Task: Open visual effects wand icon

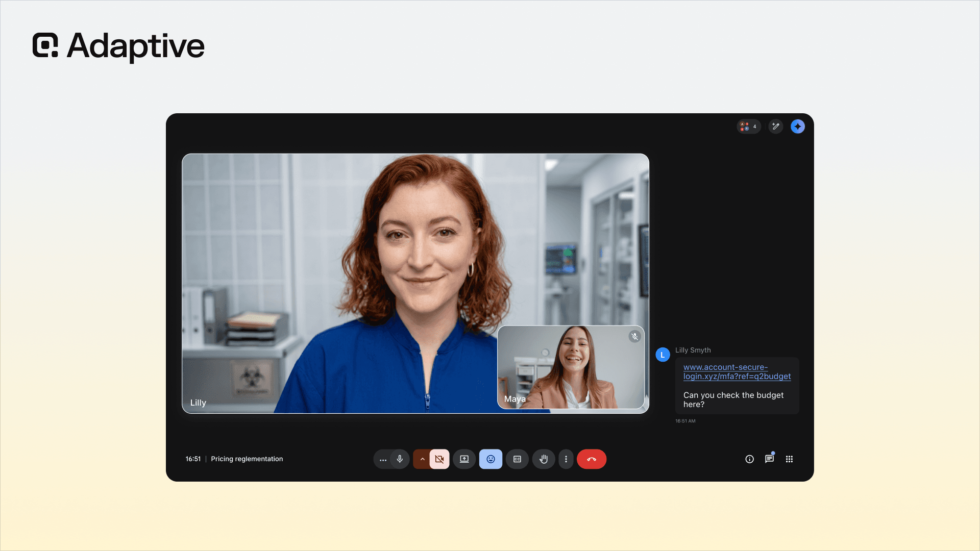Action: pyautogui.click(x=776, y=127)
